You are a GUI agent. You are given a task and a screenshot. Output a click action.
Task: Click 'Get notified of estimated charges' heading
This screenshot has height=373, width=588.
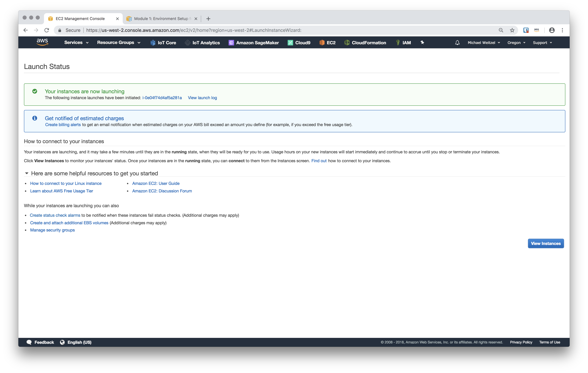point(84,118)
